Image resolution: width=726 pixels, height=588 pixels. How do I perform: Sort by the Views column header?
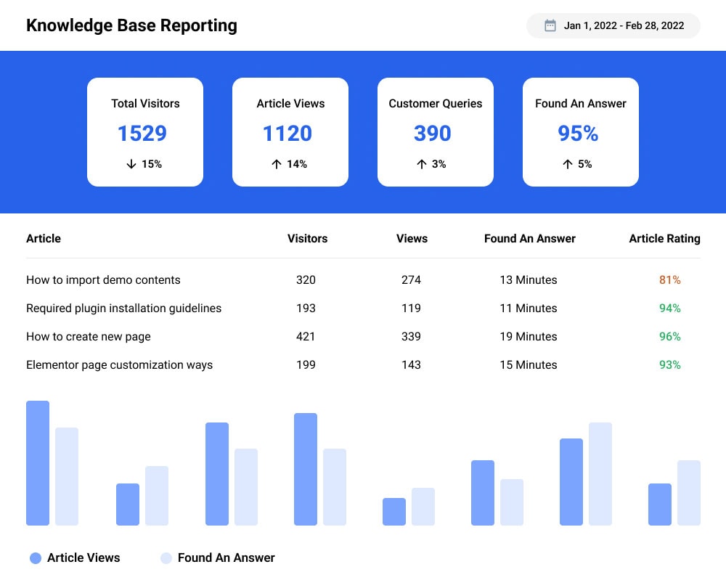(x=412, y=238)
